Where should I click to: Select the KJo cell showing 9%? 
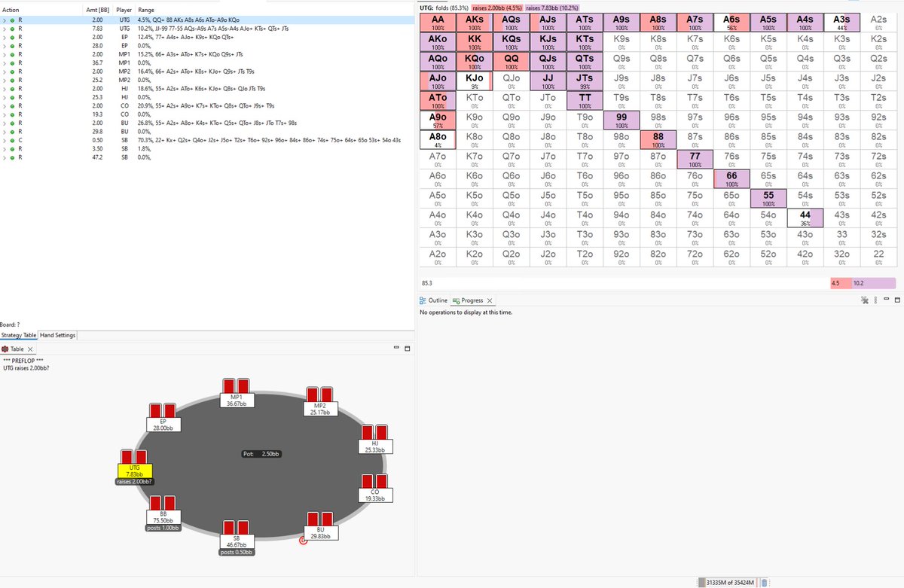pos(475,81)
